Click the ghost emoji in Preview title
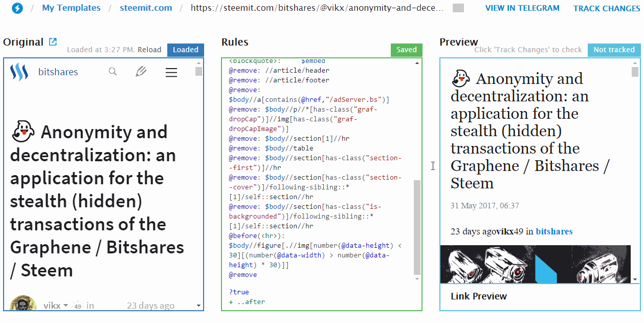 (461, 78)
